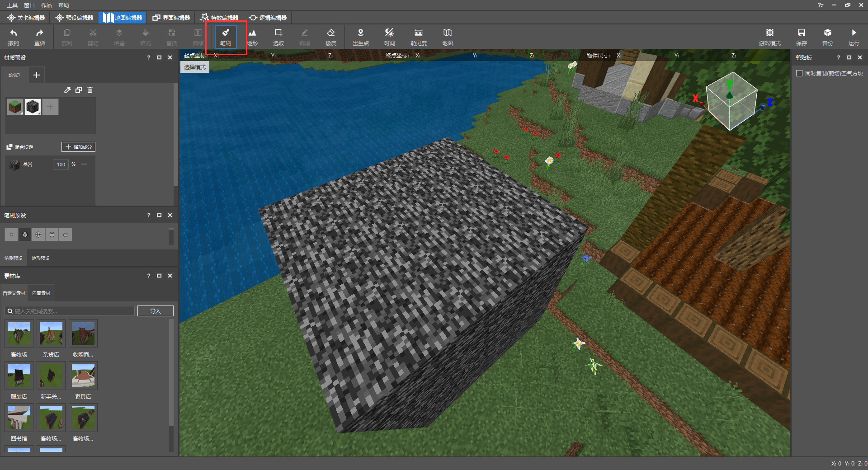Click the 出生点 spawn point tool
Viewport: 868px width, 470px height.
tap(361, 37)
